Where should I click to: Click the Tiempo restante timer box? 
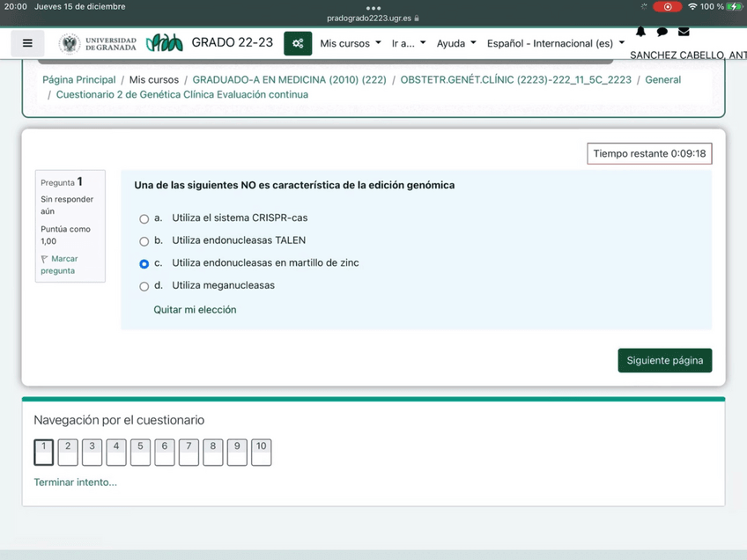649,153
